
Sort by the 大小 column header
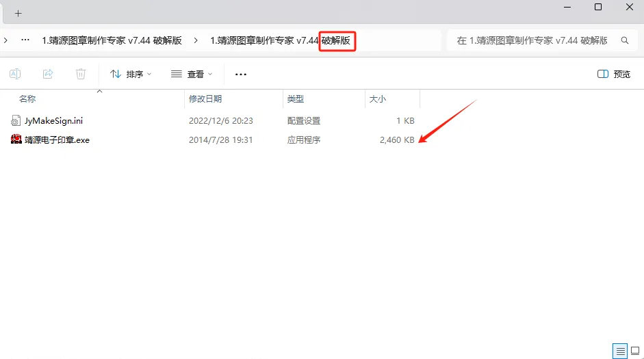[x=378, y=99]
